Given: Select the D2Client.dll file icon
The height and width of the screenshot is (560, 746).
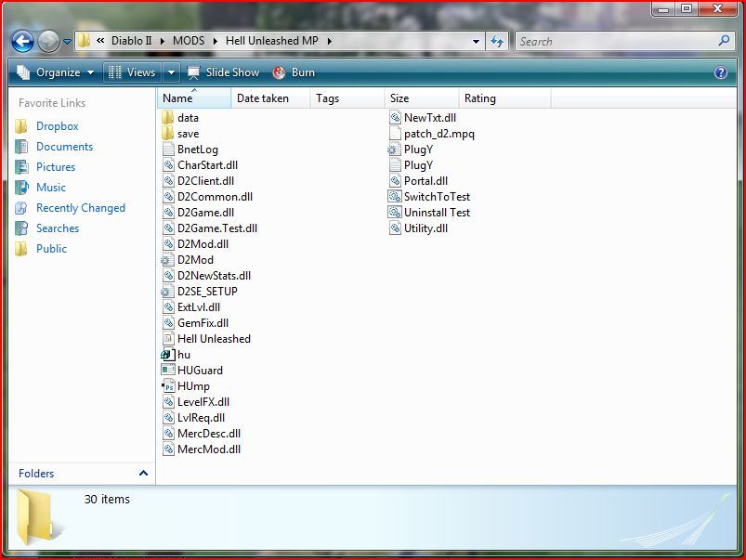Looking at the screenshot, I should coord(168,181).
